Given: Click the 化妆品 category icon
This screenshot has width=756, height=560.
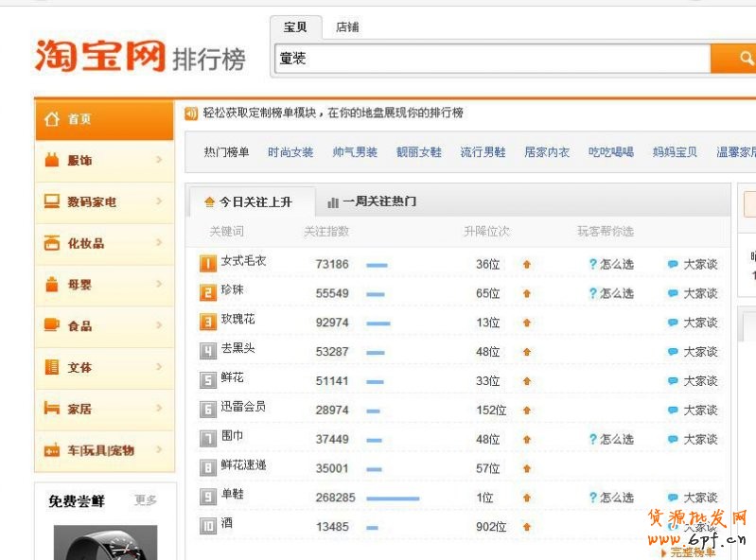Looking at the screenshot, I should [52, 243].
